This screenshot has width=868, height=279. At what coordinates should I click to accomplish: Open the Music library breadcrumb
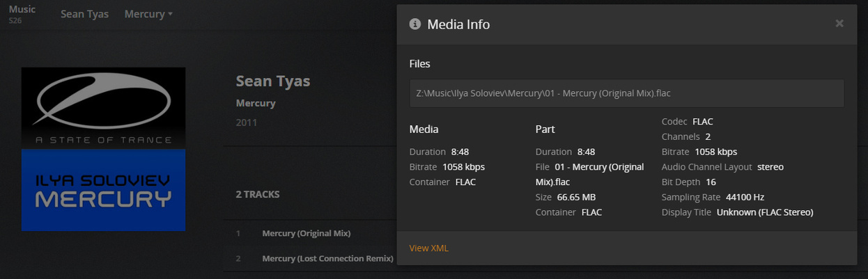[22, 10]
